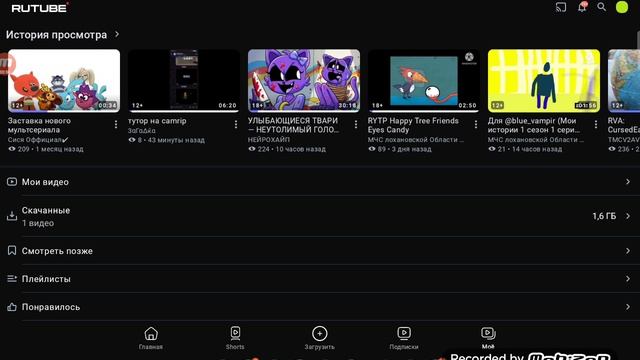Open the Плейлисты row
Image resolution: width=640 pixels, height=360 pixels.
click(x=320, y=279)
